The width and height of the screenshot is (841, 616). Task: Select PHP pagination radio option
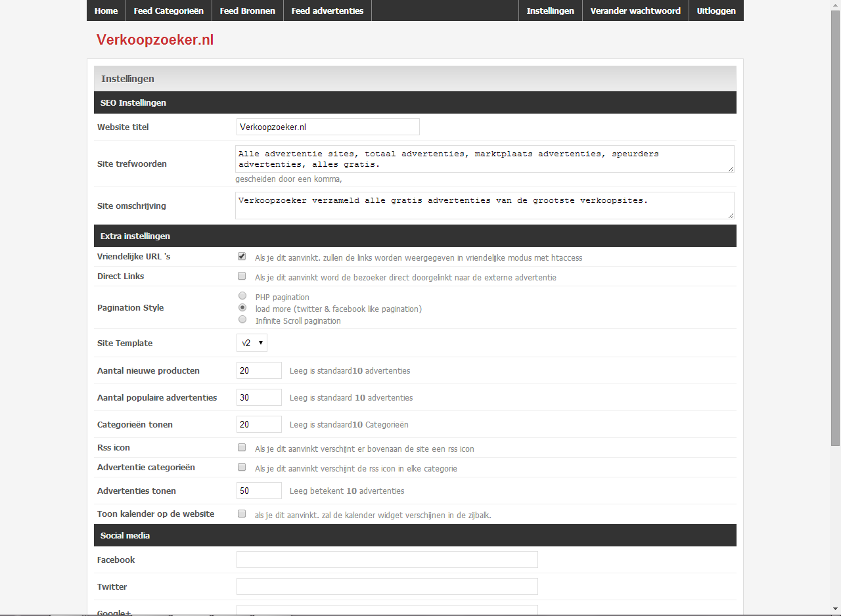[242, 296]
